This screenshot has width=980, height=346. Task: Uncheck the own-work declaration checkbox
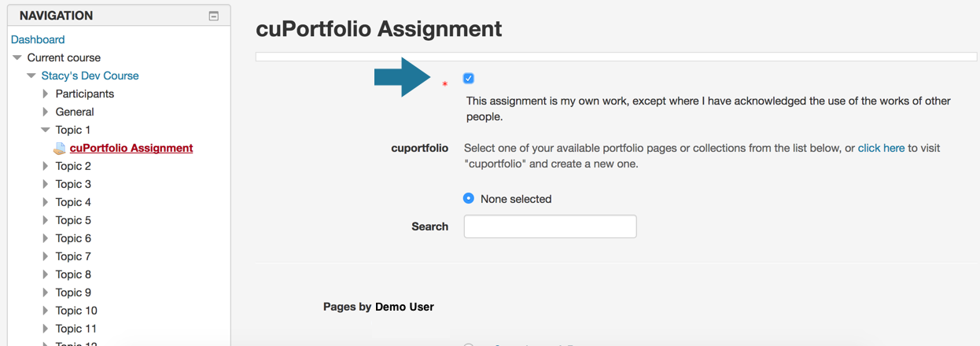[x=469, y=79]
